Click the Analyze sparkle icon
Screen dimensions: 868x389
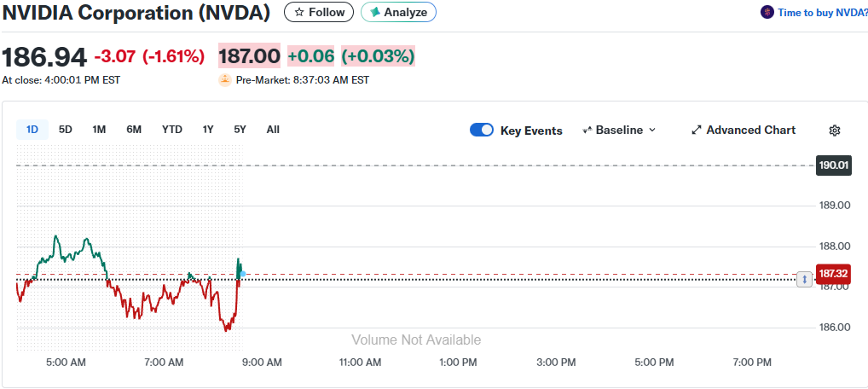[374, 12]
